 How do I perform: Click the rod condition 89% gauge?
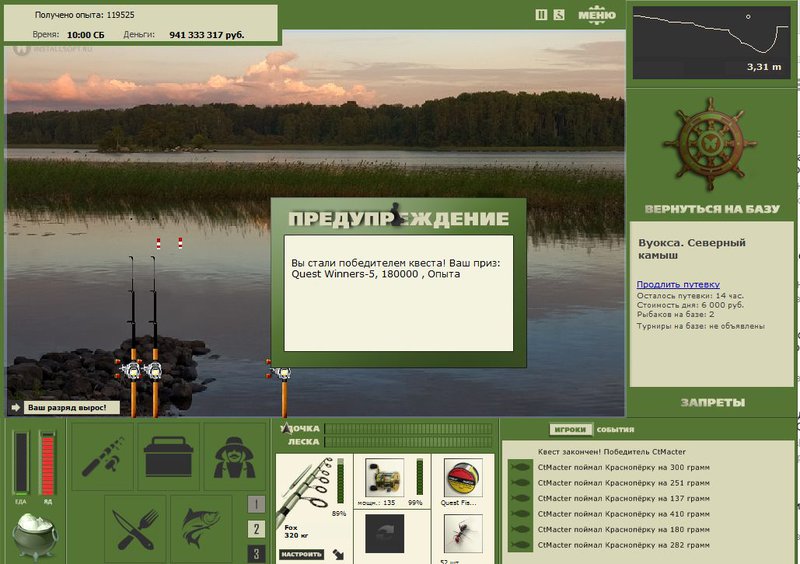(340, 481)
